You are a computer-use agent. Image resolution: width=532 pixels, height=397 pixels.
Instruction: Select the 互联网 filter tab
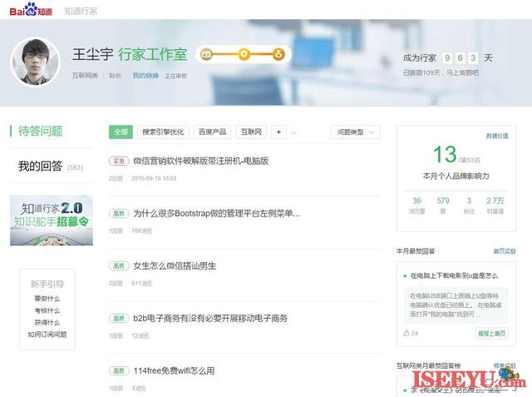(251, 132)
